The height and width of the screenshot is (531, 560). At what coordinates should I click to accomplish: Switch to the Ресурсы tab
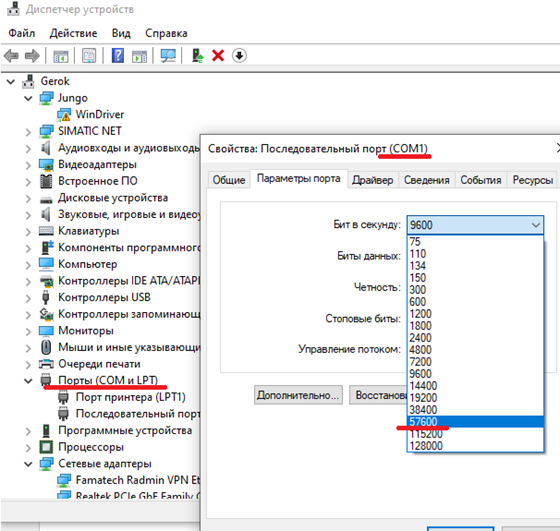[533, 180]
